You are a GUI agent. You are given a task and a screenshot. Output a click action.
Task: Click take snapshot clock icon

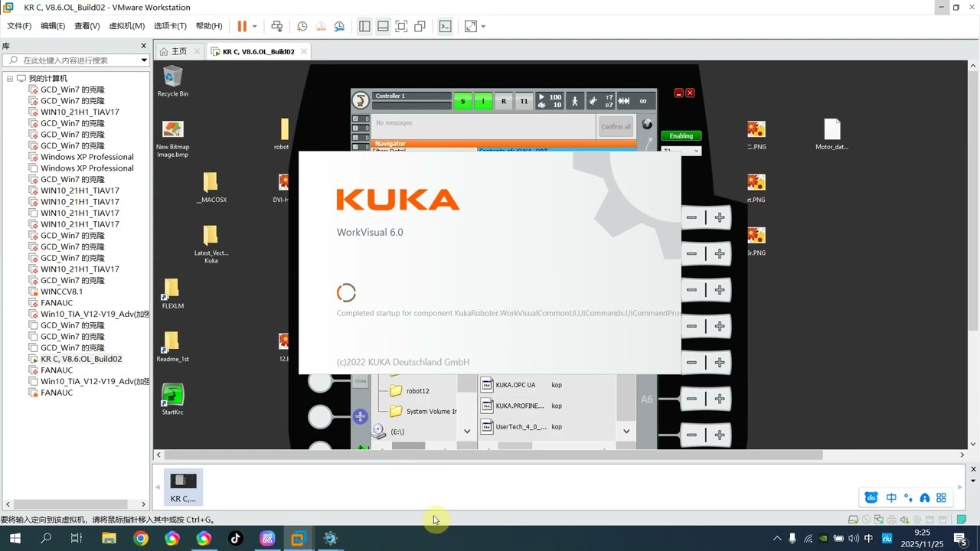pyautogui.click(x=302, y=26)
